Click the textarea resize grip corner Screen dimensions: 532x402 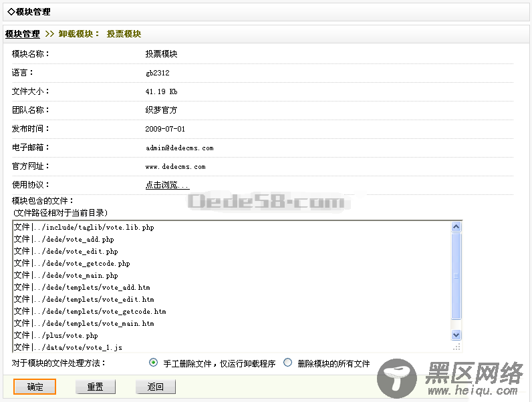point(456,347)
